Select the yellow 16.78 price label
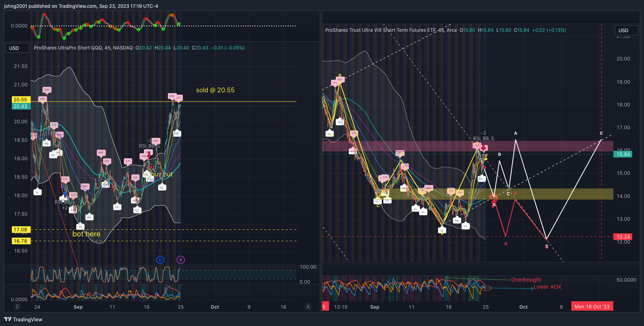The height and width of the screenshot is (326, 644). [x=20, y=241]
